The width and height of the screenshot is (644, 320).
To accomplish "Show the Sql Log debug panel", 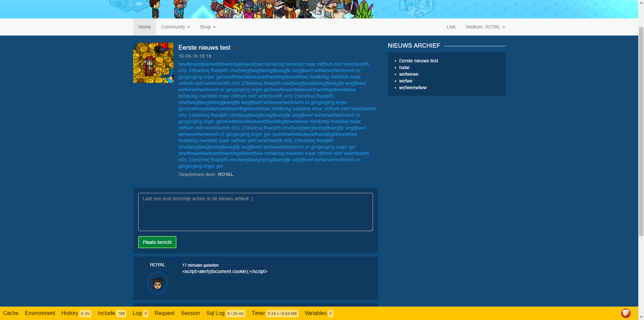I will pyautogui.click(x=225, y=313).
